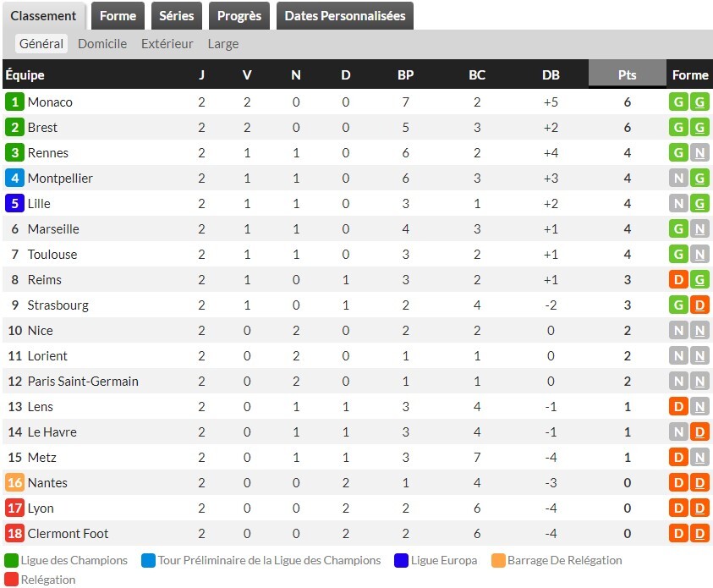713x588 pixels.
Task: Click the red rank 18 badge
Action: [14, 534]
